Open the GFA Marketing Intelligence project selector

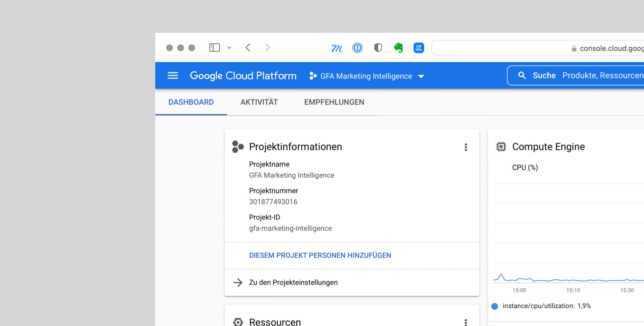tap(366, 76)
